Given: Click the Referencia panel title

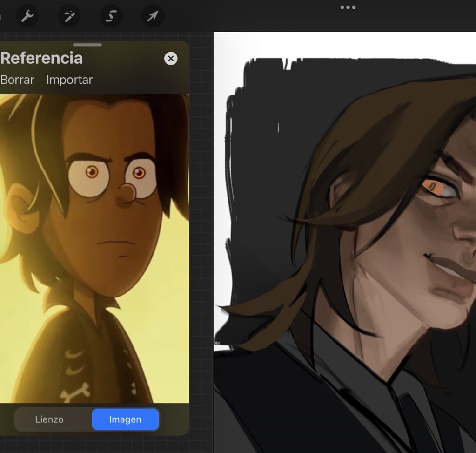Looking at the screenshot, I should [x=41, y=58].
